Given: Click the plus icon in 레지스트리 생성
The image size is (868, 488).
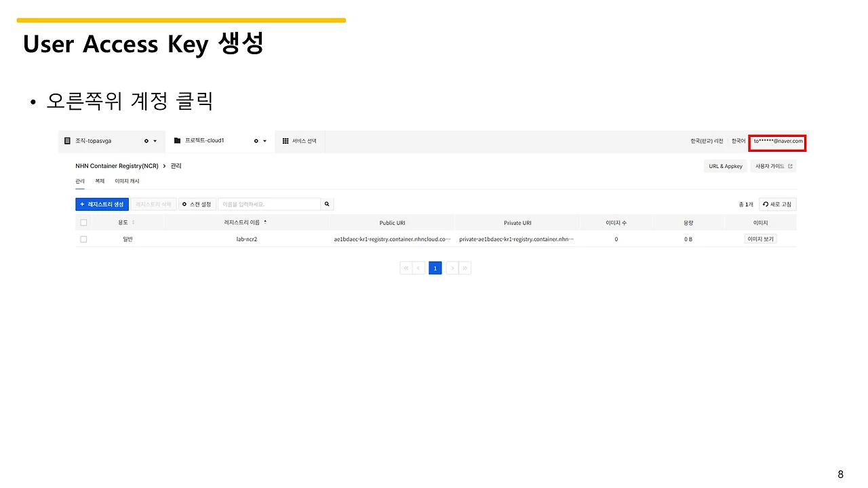Looking at the screenshot, I should click(x=83, y=204).
